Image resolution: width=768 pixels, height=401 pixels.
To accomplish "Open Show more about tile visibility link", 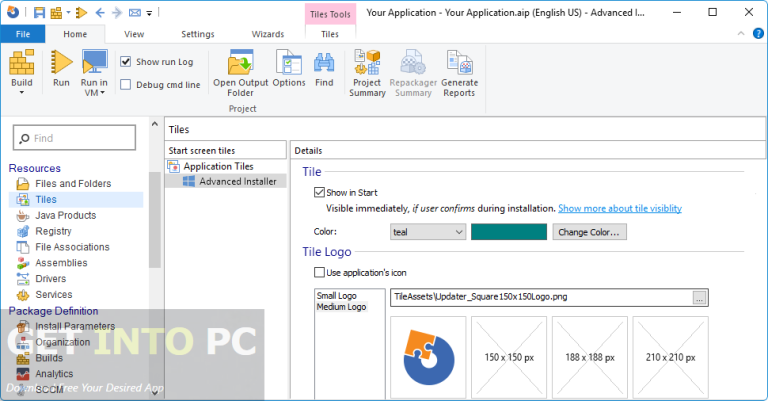I will click(x=620, y=209).
